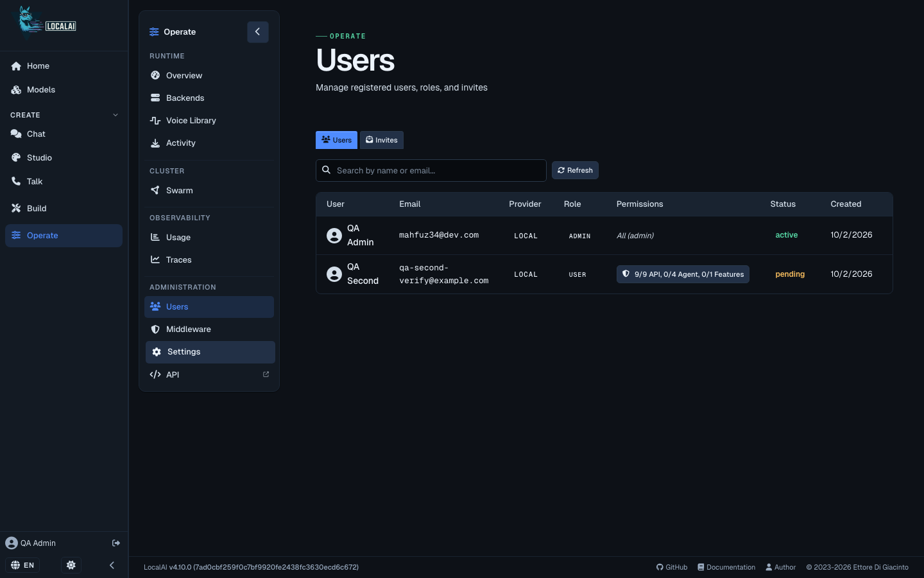
Task: Click the mahfuz34@dev.com email cell
Action: (439, 235)
